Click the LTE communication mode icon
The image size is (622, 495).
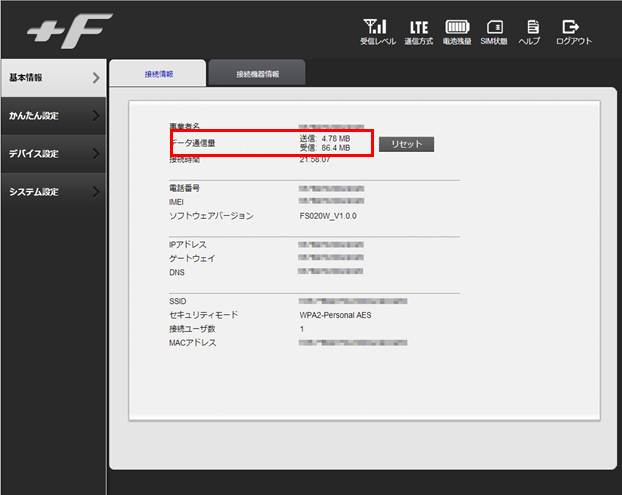(419, 32)
